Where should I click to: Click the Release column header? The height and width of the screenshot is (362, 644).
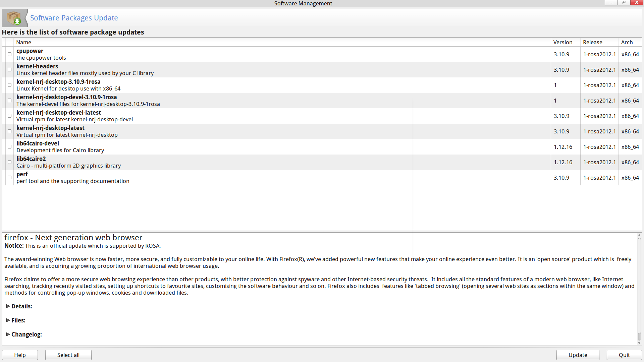pos(592,42)
